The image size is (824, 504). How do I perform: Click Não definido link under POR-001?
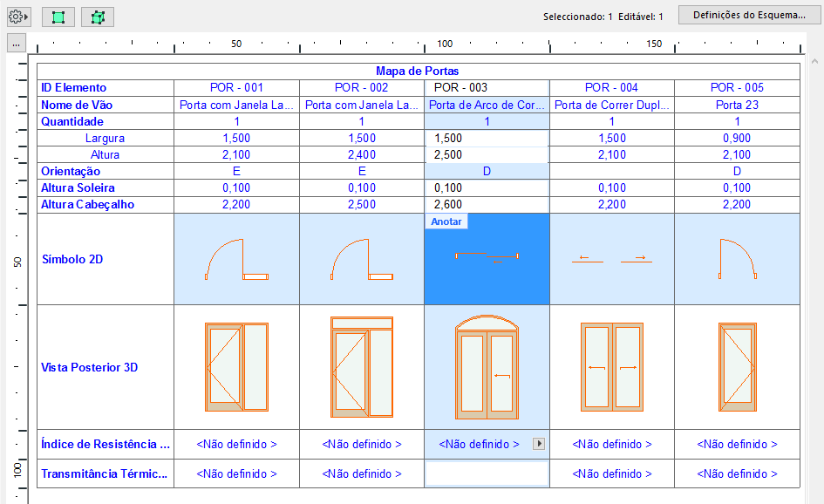tap(235, 443)
